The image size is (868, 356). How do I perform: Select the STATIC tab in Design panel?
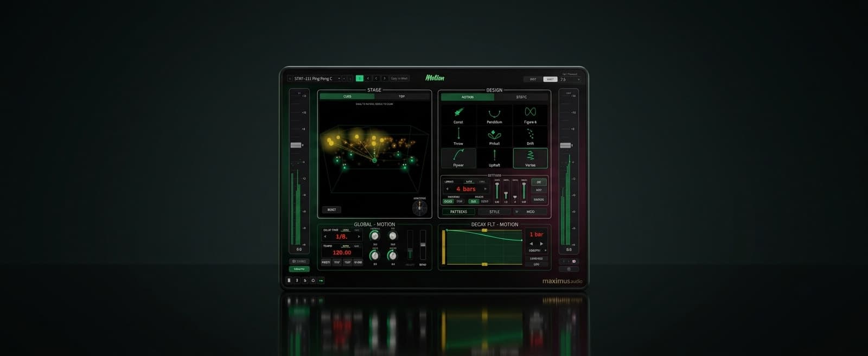[521, 97]
